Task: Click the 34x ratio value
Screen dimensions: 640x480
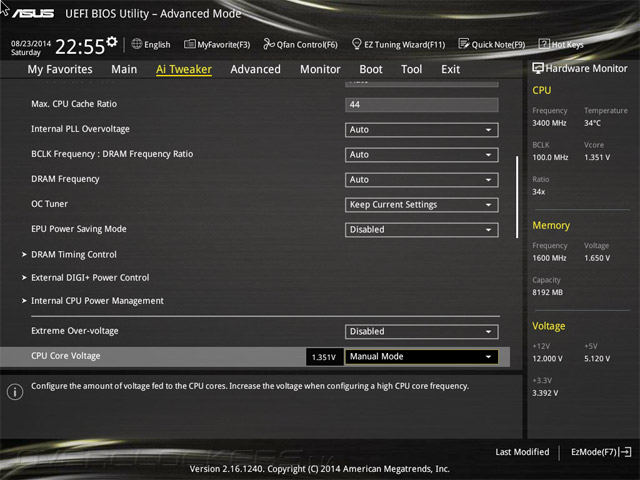Action: click(538, 191)
